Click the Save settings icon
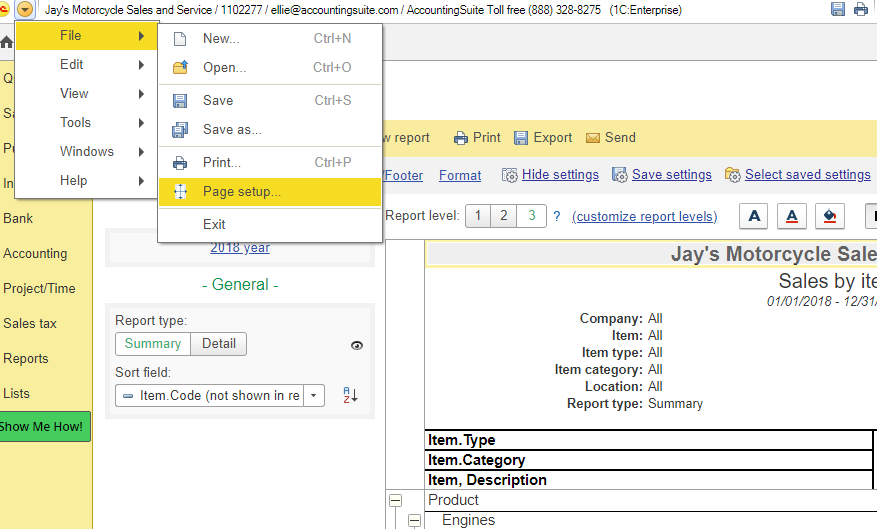This screenshot has height=529, width=877. click(620, 175)
